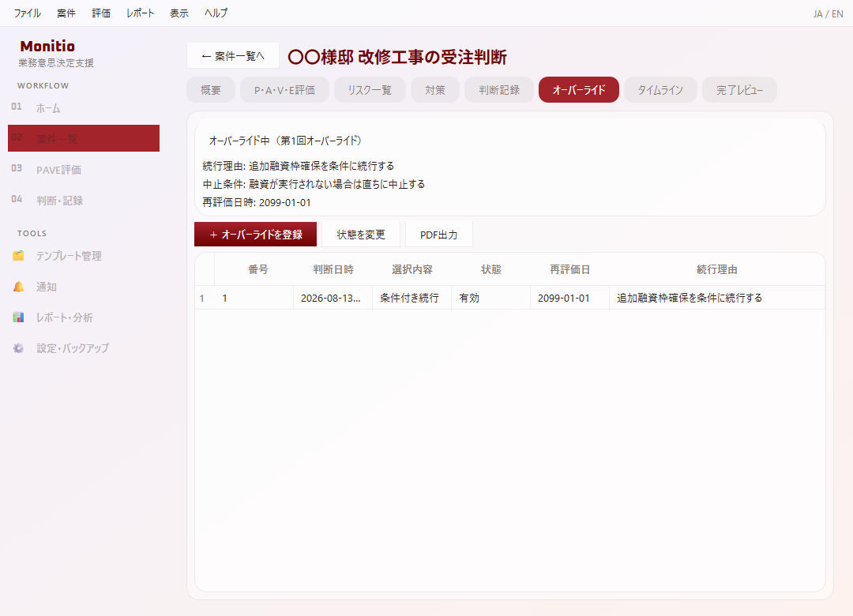The width and height of the screenshot is (853, 616).
Task: Sort by the 状態 column header
Action: point(490,269)
